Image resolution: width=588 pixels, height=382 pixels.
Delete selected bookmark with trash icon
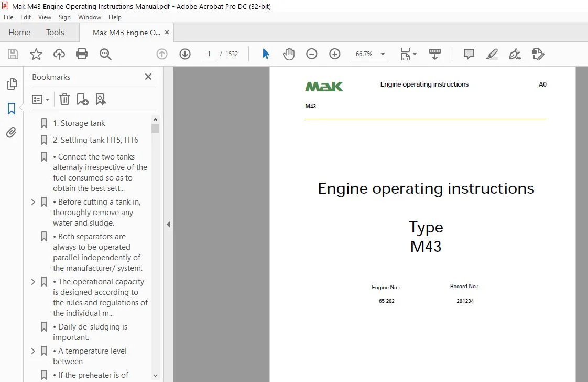64,99
